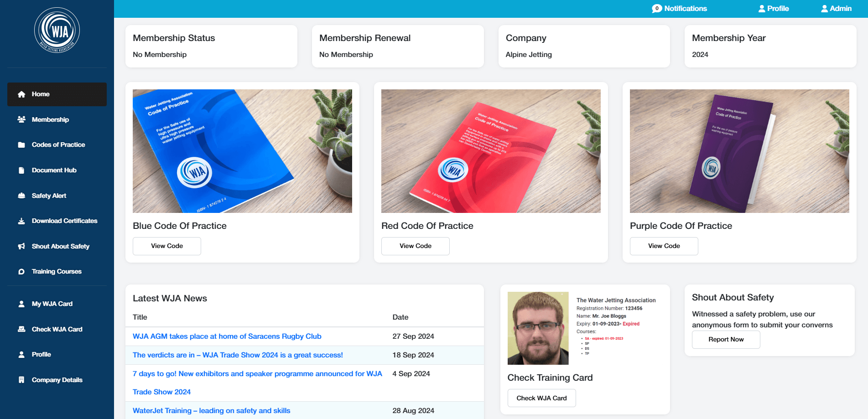Viewport: 868px width, 419px height.
Task: Click the Company Details building icon
Action: point(21,380)
